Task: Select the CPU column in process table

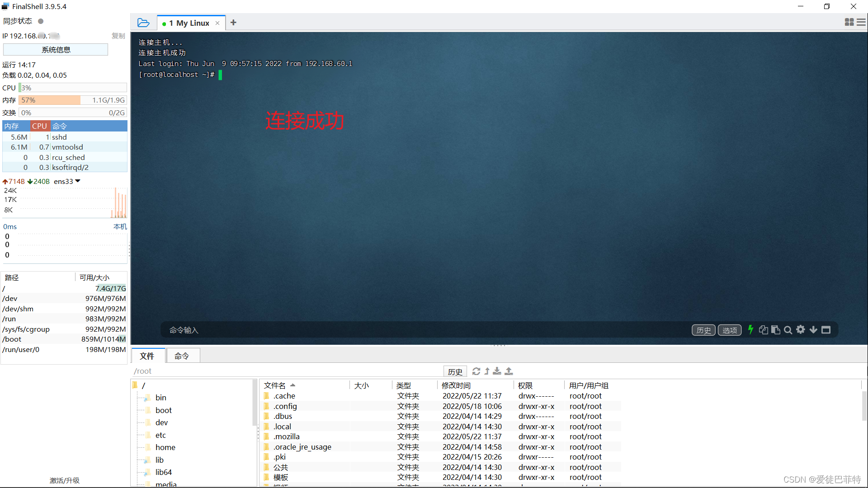Action: pyautogui.click(x=39, y=126)
